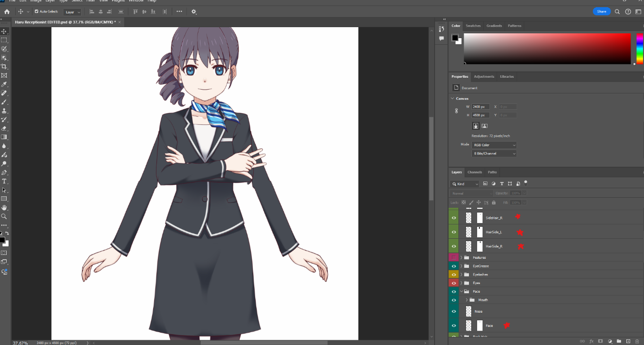Select the Pen tool
Image resolution: width=644 pixels, height=345 pixels.
tap(4, 172)
